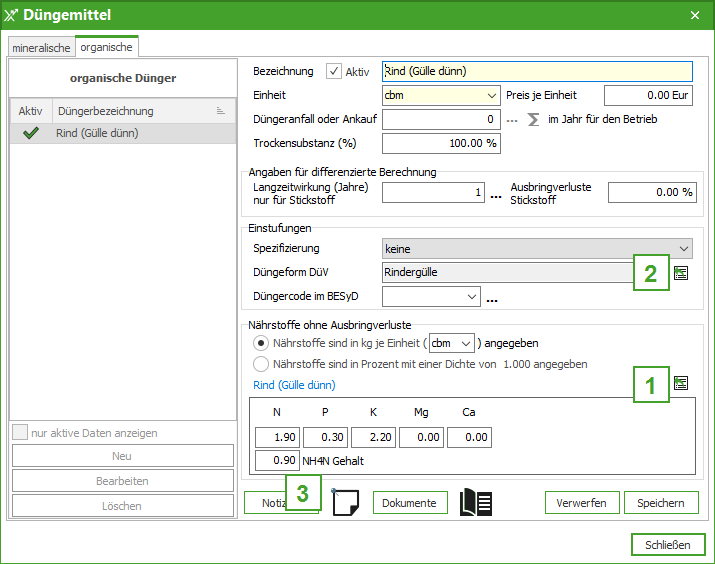Screen dimensions: 715x564
Task: Expand the Spezifizierung dropdown
Action: pyautogui.click(x=537, y=248)
